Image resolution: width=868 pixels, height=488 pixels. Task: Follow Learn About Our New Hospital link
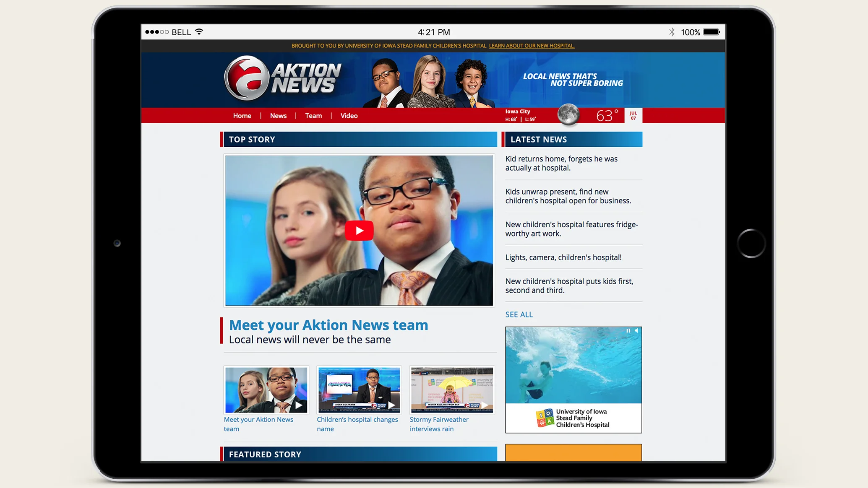532,46
